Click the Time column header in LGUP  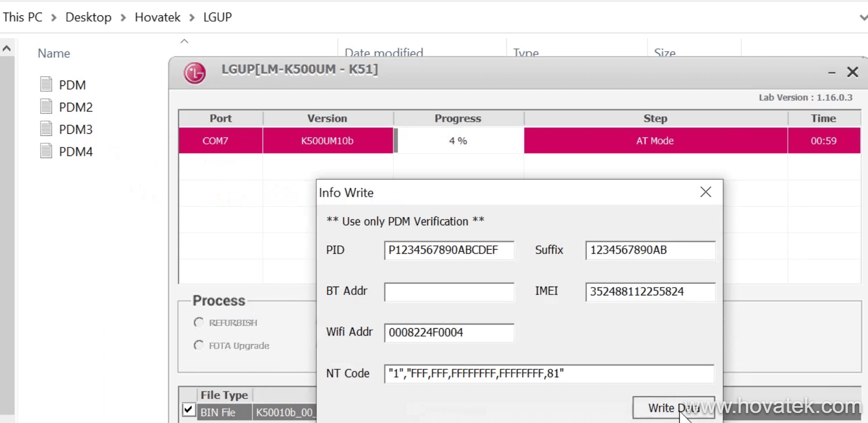point(824,119)
